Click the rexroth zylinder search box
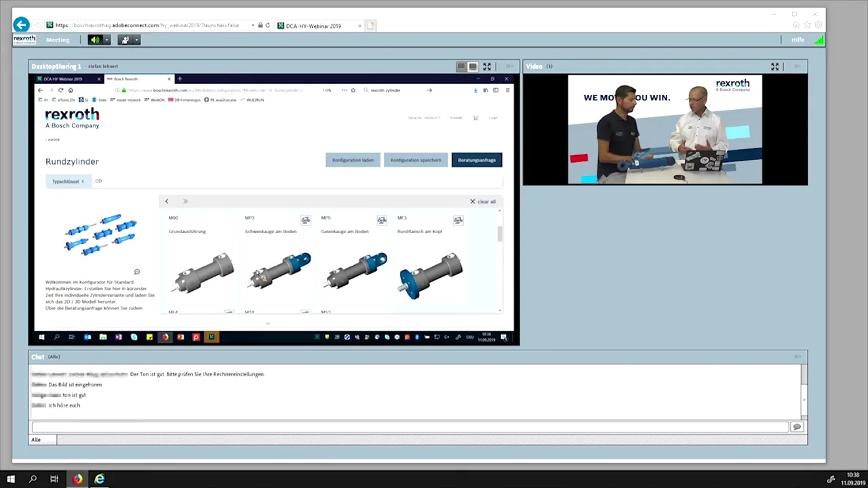 (x=398, y=90)
